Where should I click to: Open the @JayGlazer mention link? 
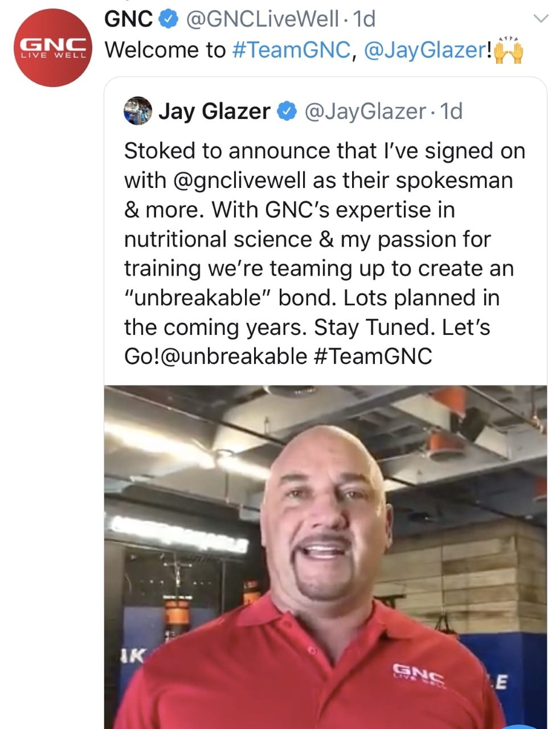[x=425, y=50]
